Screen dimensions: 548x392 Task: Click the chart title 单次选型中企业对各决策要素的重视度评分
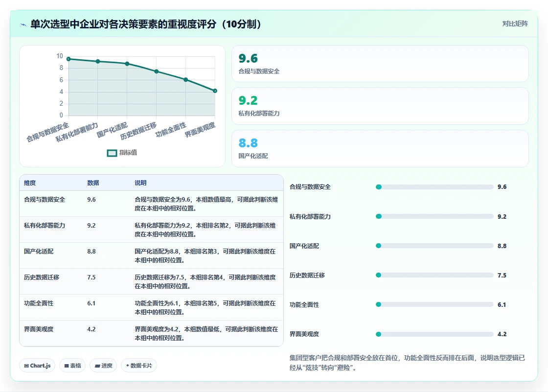pyautogui.click(x=146, y=24)
